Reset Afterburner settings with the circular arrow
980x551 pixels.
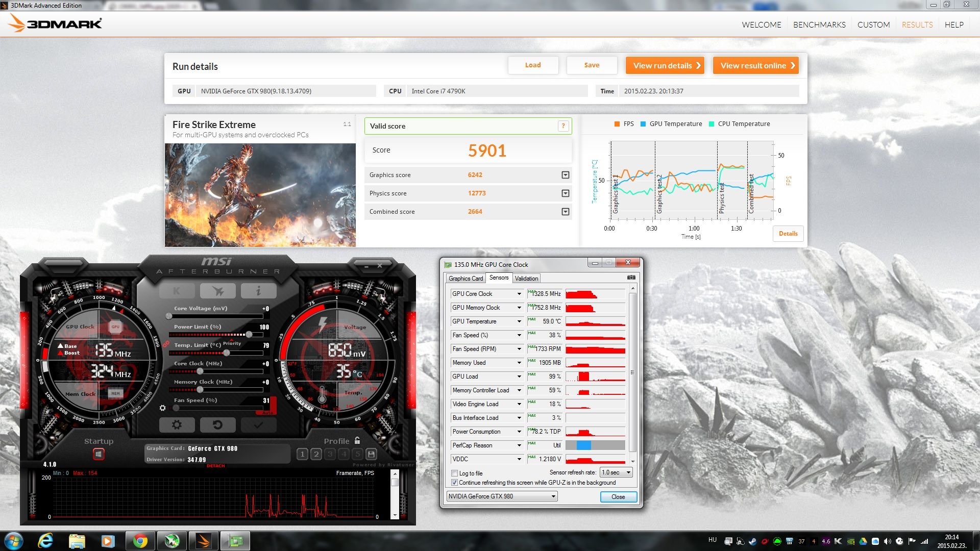point(218,424)
